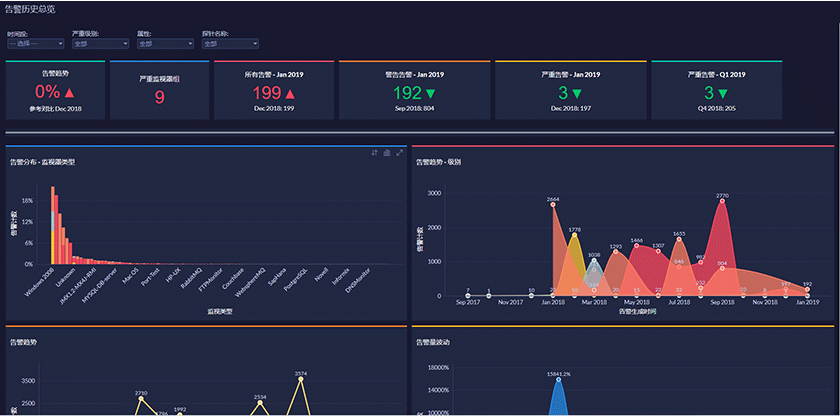Click the 3574 point in 告警趋势 chart

(x=300, y=379)
